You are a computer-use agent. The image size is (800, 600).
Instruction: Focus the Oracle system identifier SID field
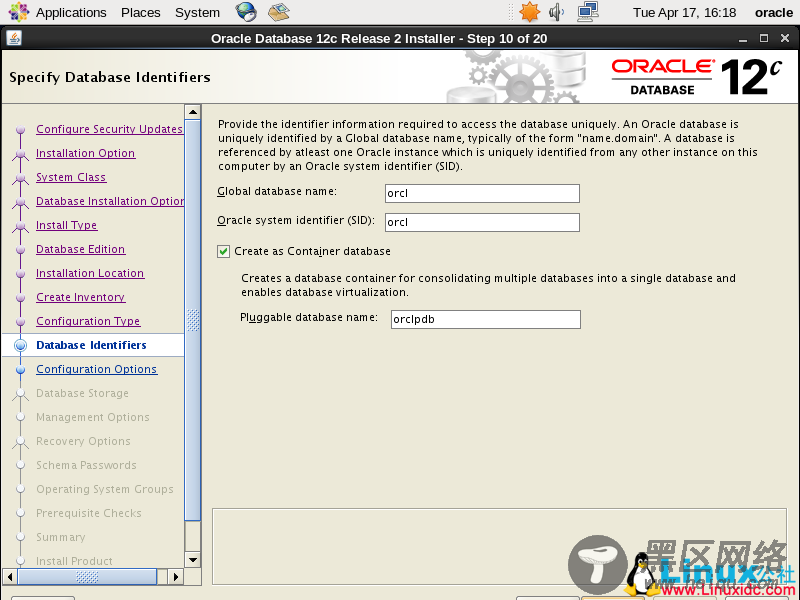click(x=482, y=222)
